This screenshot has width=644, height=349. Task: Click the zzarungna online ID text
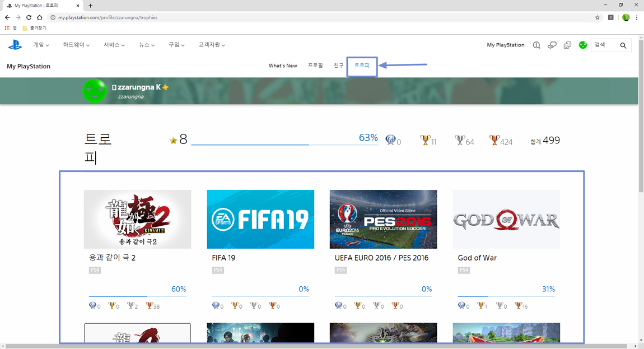tap(130, 96)
